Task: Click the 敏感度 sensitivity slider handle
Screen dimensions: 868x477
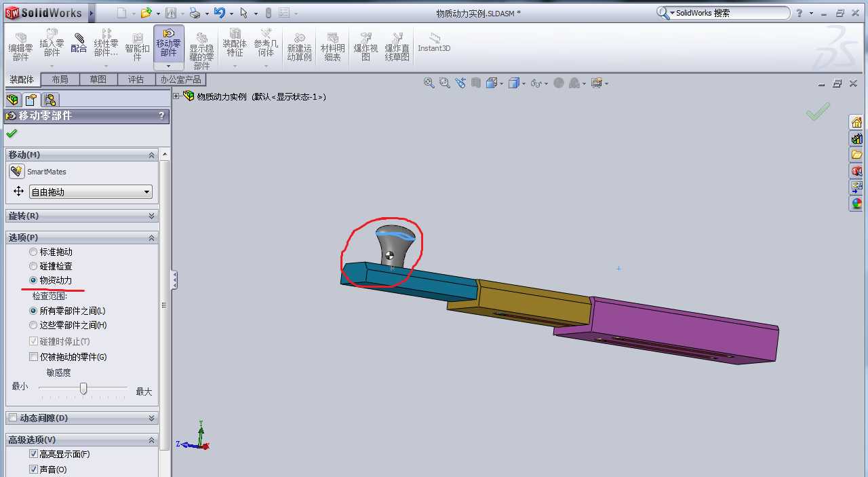Action: 83,388
